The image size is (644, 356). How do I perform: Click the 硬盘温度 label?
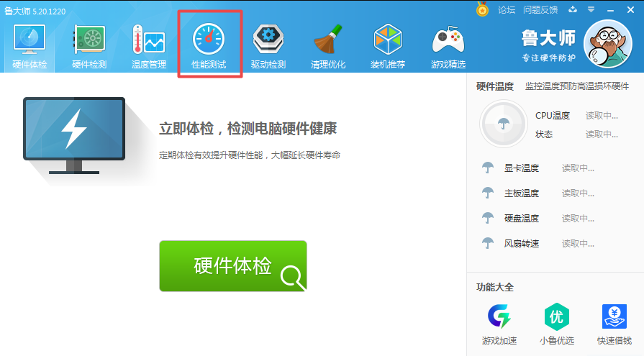click(522, 218)
